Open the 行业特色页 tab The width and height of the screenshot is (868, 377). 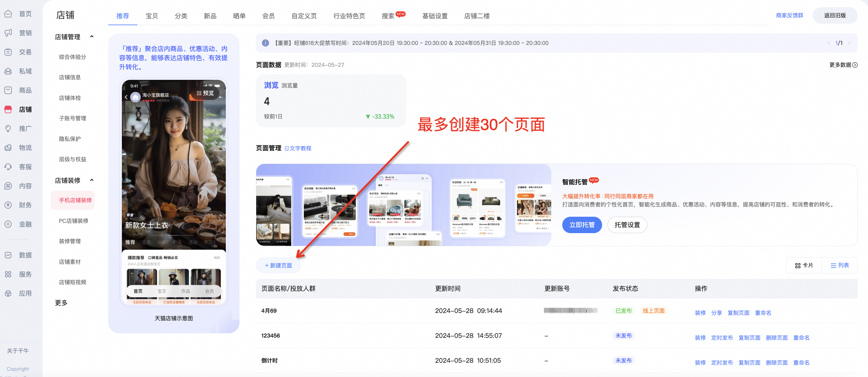tap(349, 16)
